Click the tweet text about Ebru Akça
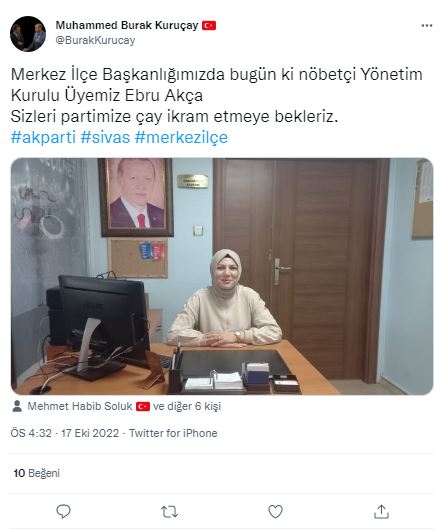Screen dimensions: 444x530 [x=217, y=95]
